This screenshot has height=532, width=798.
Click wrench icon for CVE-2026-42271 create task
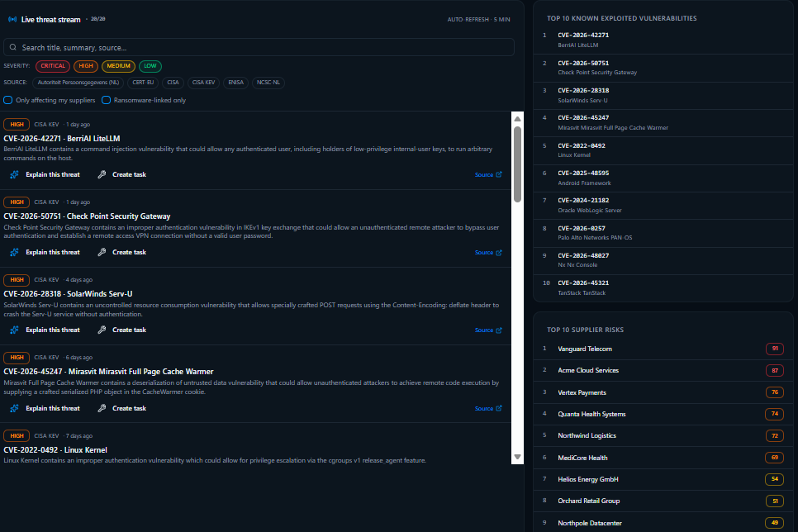point(102,174)
